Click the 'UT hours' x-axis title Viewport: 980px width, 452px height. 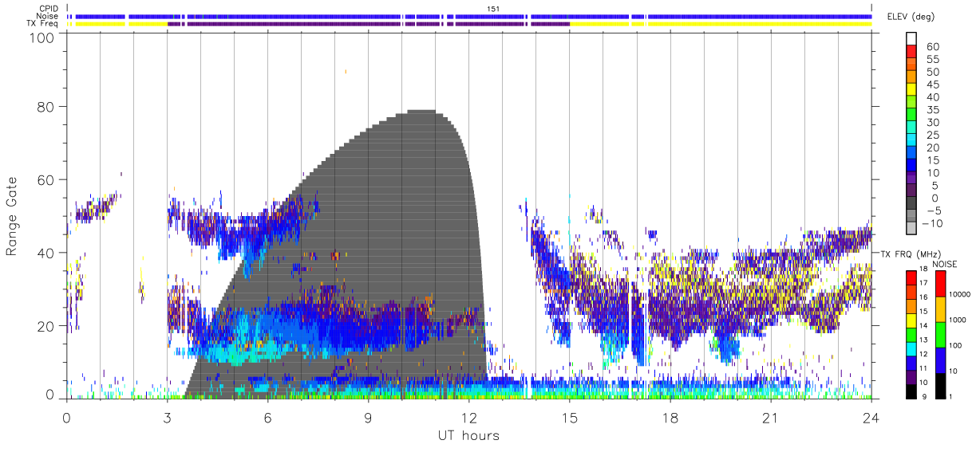pos(468,436)
